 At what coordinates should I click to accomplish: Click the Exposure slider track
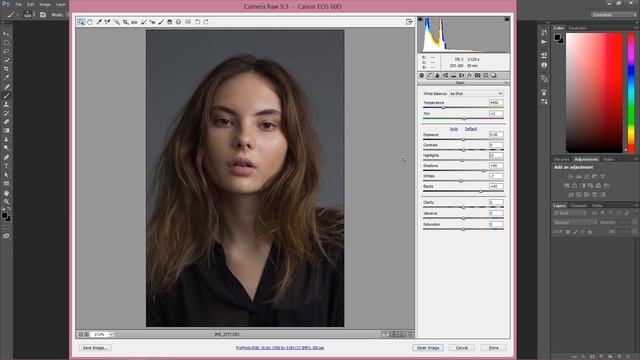(463, 140)
